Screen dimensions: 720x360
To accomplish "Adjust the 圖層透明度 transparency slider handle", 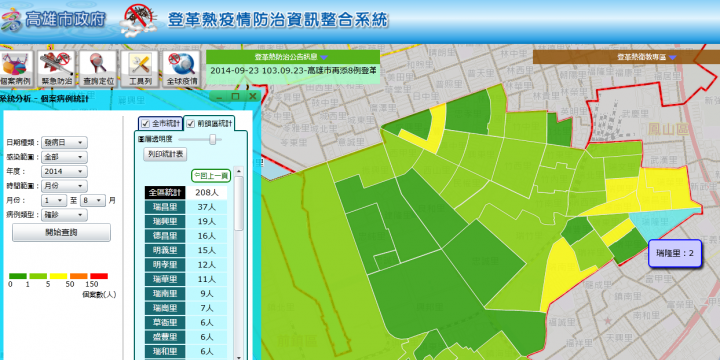I will (213, 139).
